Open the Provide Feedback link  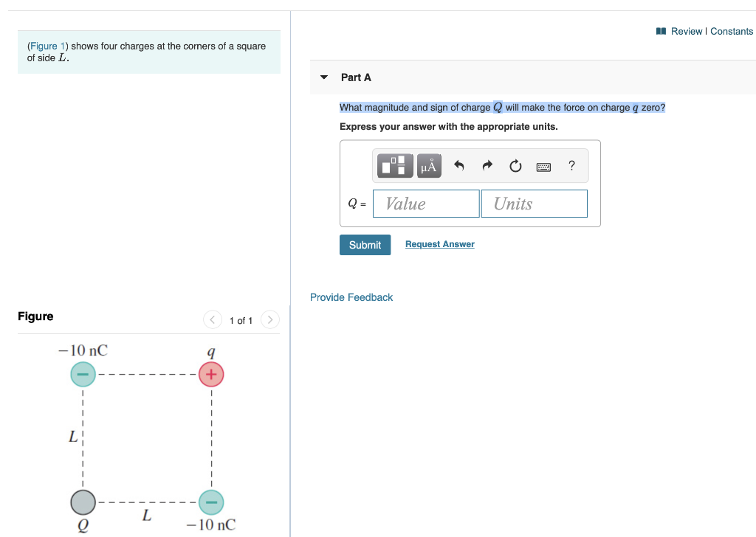click(x=351, y=297)
